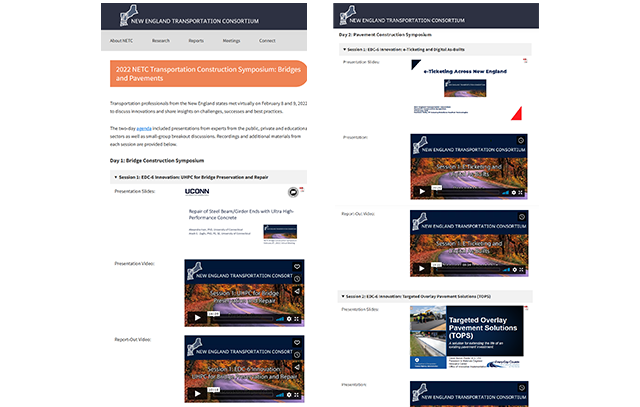Seek in e-Ticketing Presentation video progress bar

point(468,193)
